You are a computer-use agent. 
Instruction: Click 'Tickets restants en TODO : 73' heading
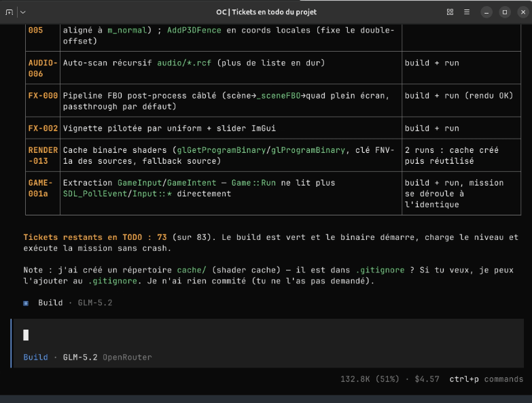tap(95, 237)
